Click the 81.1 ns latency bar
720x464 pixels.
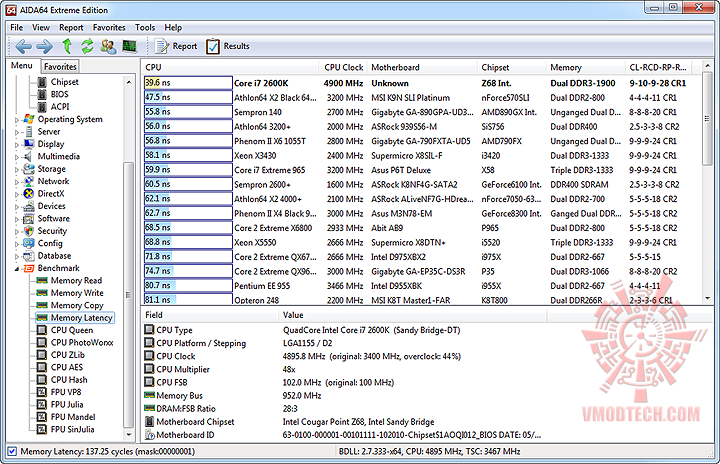point(188,299)
